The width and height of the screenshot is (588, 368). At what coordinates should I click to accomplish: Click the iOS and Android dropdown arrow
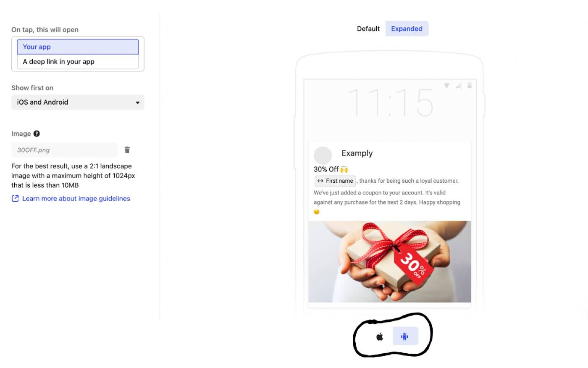(x=137, y=103)
